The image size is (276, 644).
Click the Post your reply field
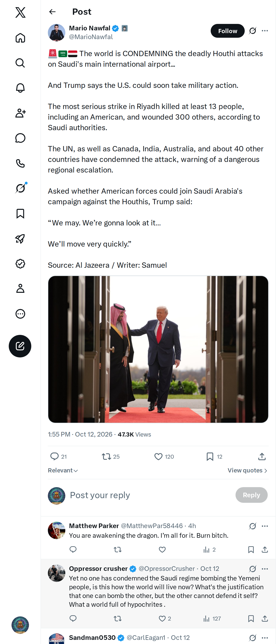tap(150, 495)
